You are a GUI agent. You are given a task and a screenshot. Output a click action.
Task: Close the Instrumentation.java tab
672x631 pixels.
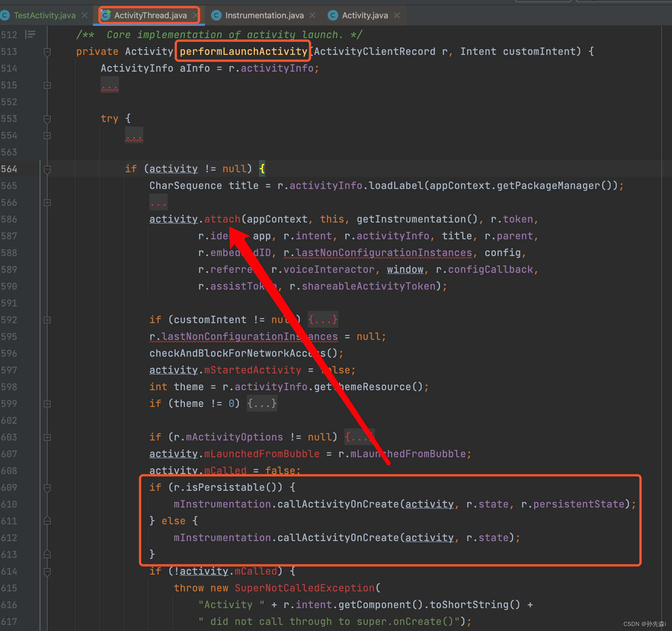coord(312,15)
